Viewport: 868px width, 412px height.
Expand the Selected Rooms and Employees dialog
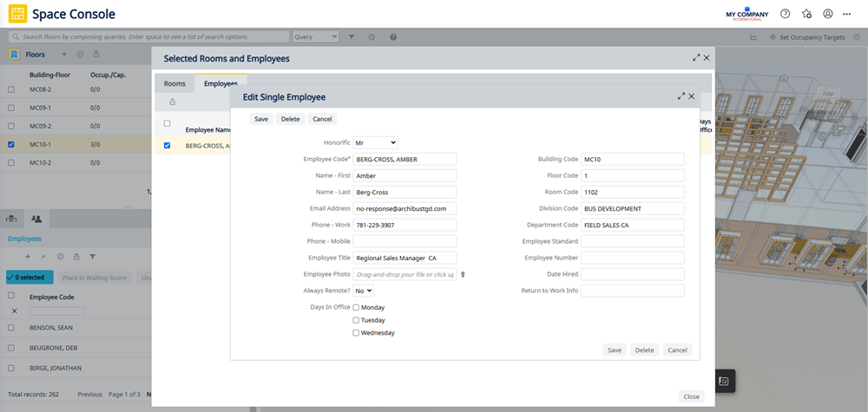(696, 57)
